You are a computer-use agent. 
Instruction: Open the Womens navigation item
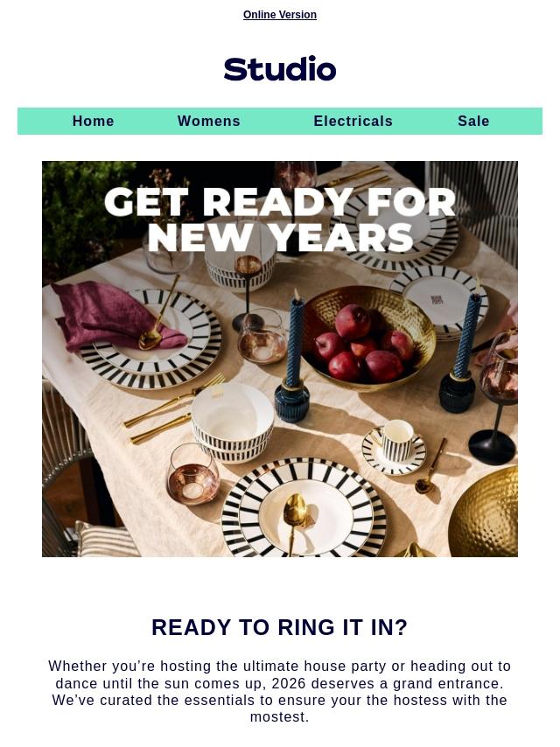209,121
